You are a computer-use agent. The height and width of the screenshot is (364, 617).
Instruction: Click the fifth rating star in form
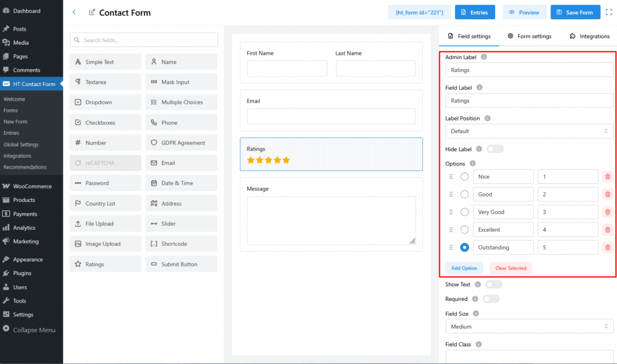[x=286, y=160]
